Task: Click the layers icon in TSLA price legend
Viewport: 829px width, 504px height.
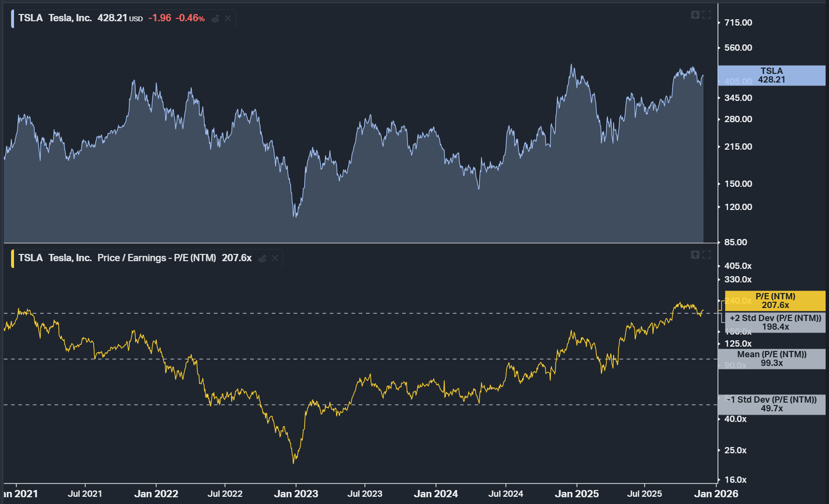Action: point(215,18)
